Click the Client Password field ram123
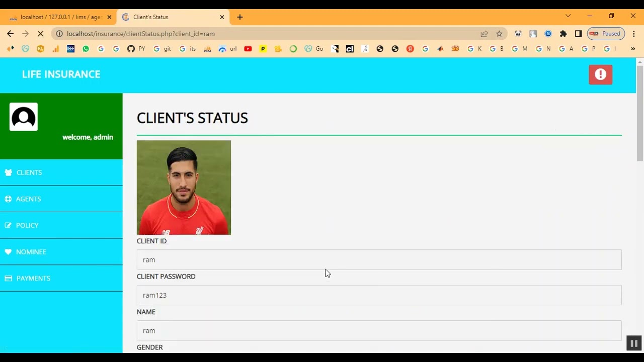 click(379, 295)
